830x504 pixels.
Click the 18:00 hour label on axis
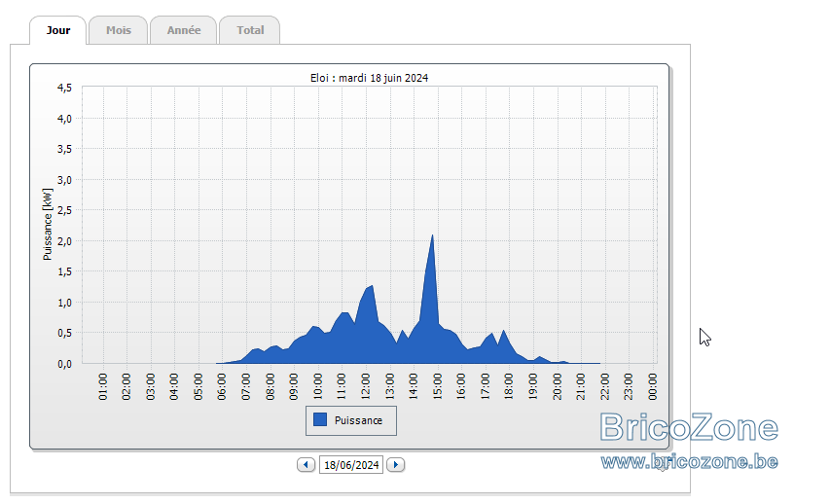tap(508, 386)
